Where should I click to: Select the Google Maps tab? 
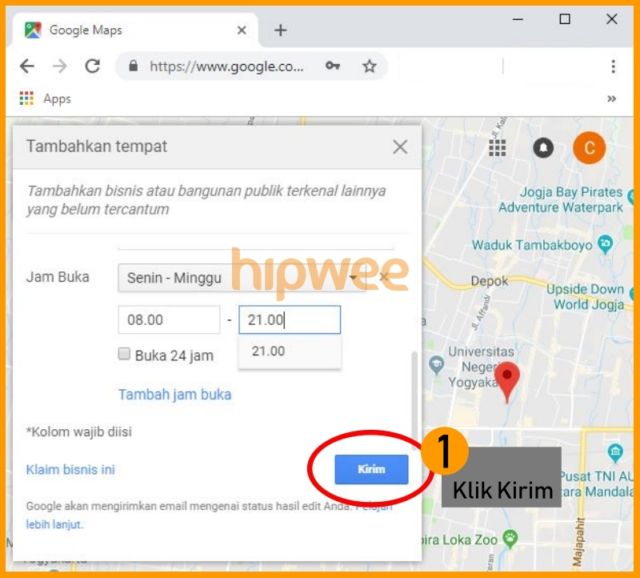(x=135, y=30)
